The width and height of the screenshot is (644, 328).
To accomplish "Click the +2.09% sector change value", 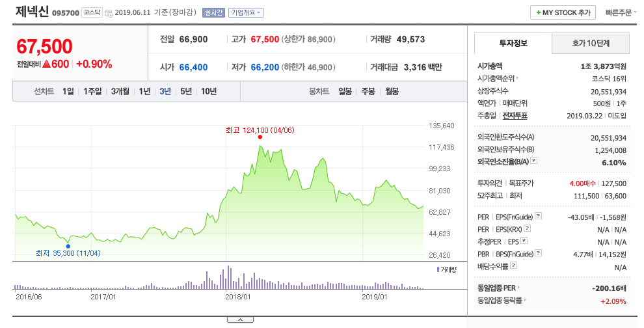I will pyautogui.click(x=613, y=301).
